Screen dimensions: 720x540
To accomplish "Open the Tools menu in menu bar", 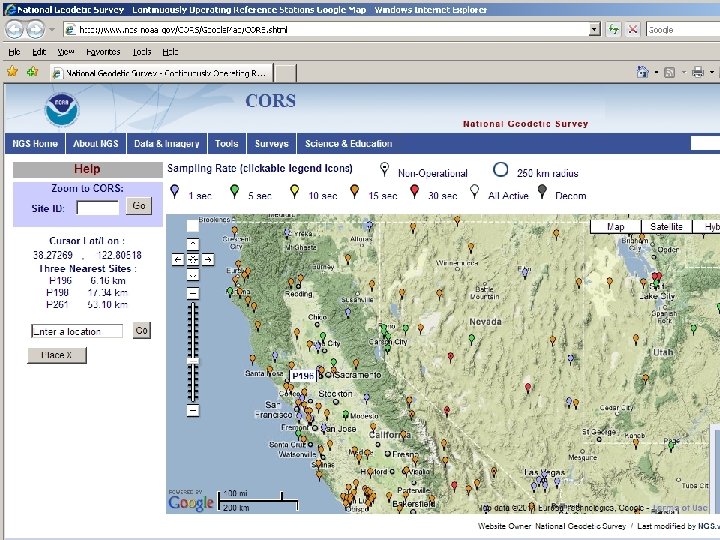I will pos(142,52).
